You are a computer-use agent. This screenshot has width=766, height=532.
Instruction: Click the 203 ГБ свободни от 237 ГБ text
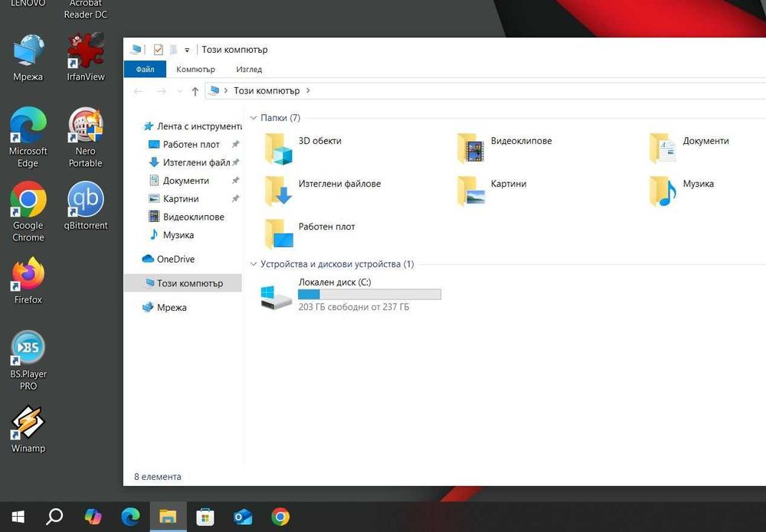(x=354, y=307)
